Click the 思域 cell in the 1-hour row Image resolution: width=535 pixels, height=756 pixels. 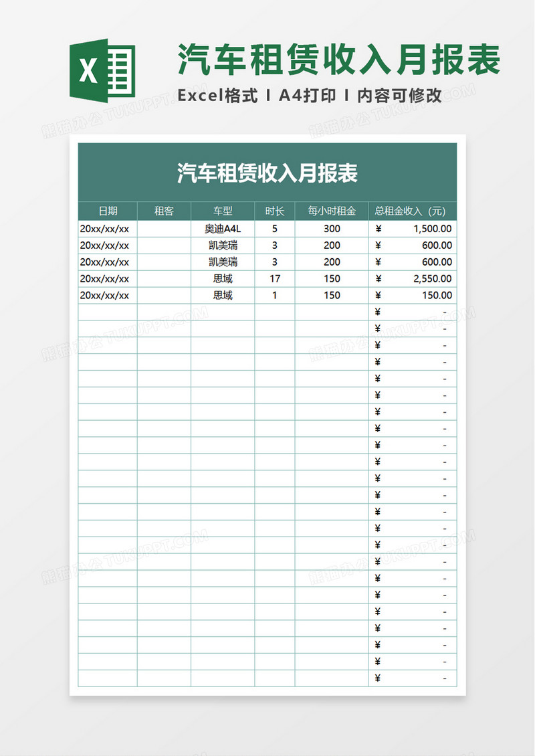click(223, 296)
